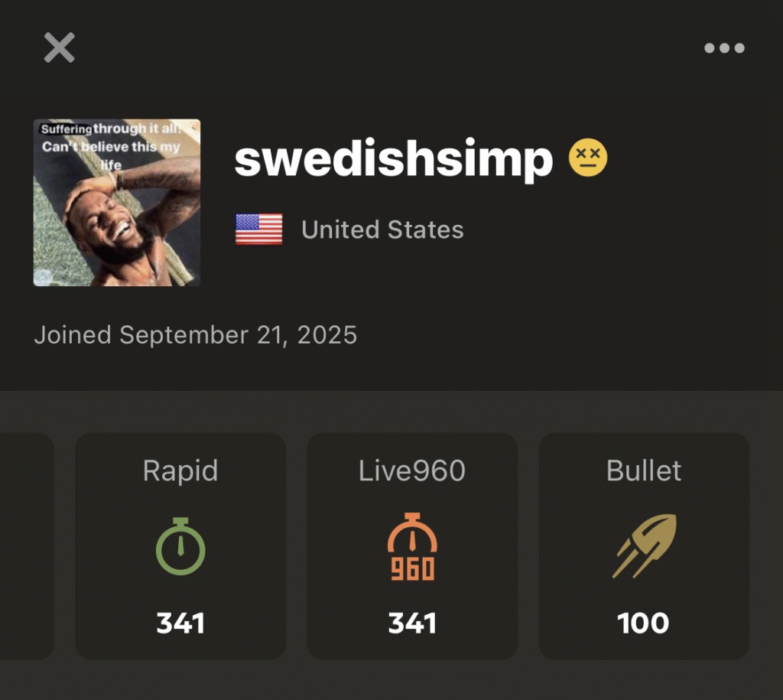Click the dizzy-face status emoji

(588, 159)
